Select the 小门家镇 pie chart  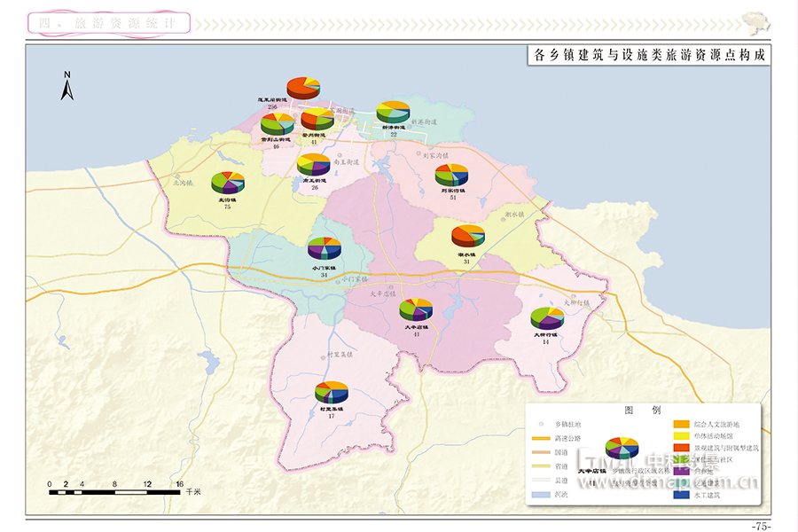(x=325, y=248)
